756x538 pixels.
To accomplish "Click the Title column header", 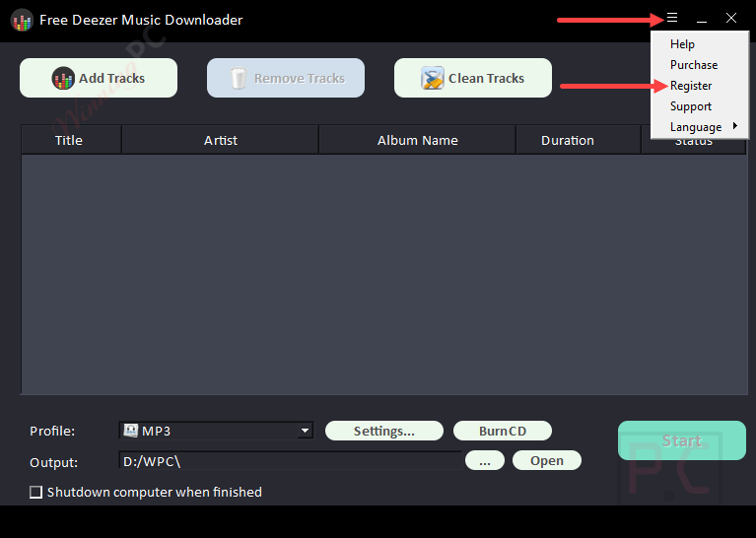I will click(71, 140).
